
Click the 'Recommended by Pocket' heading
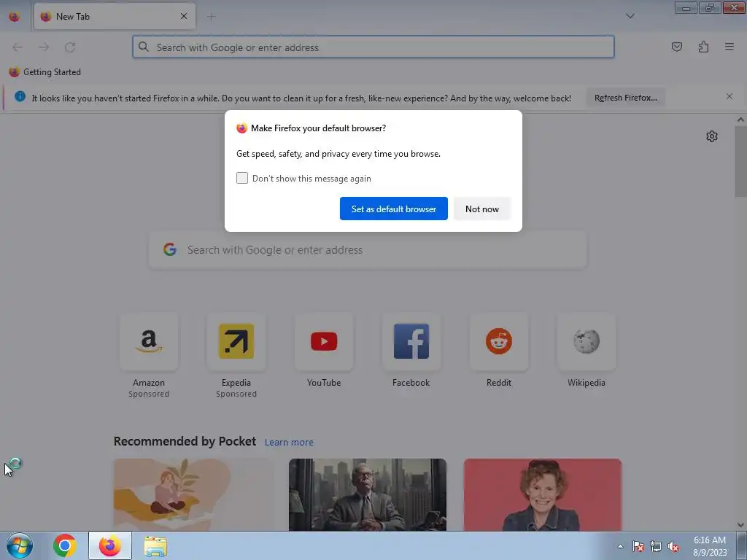[185, 441]
